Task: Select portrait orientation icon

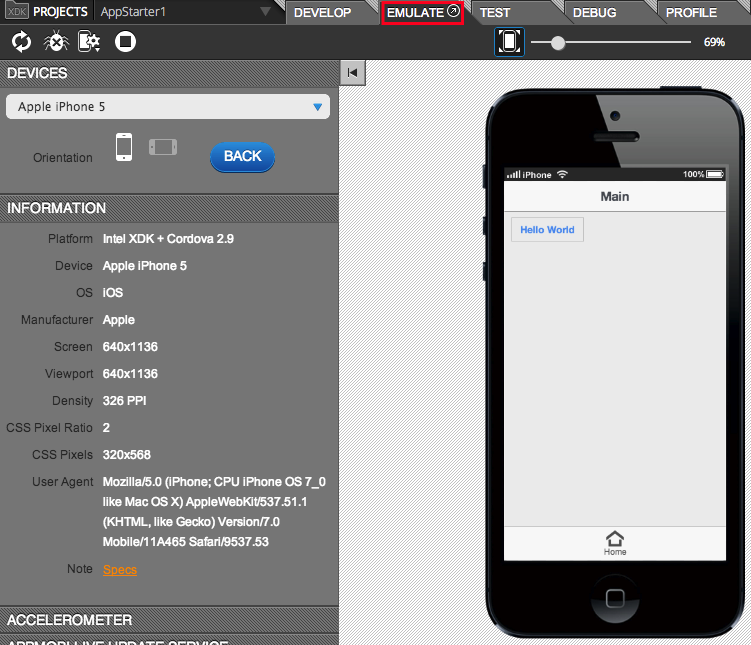Action: point(124,147)
